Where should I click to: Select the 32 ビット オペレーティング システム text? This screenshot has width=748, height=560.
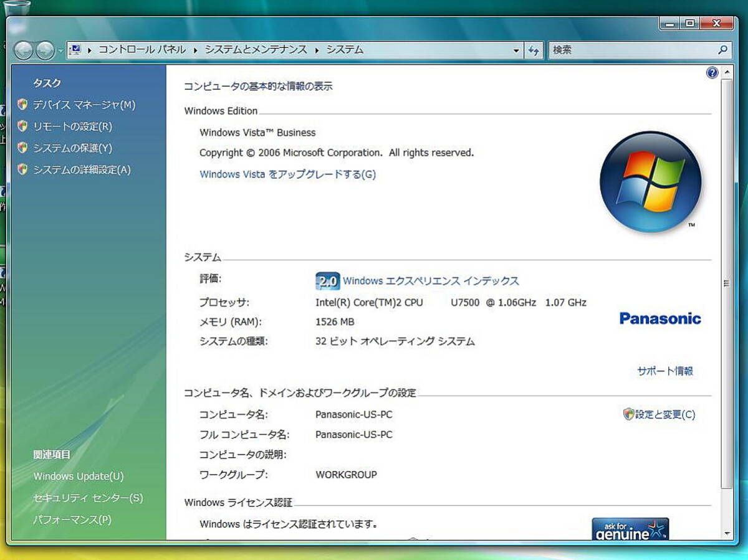(395, 341)
